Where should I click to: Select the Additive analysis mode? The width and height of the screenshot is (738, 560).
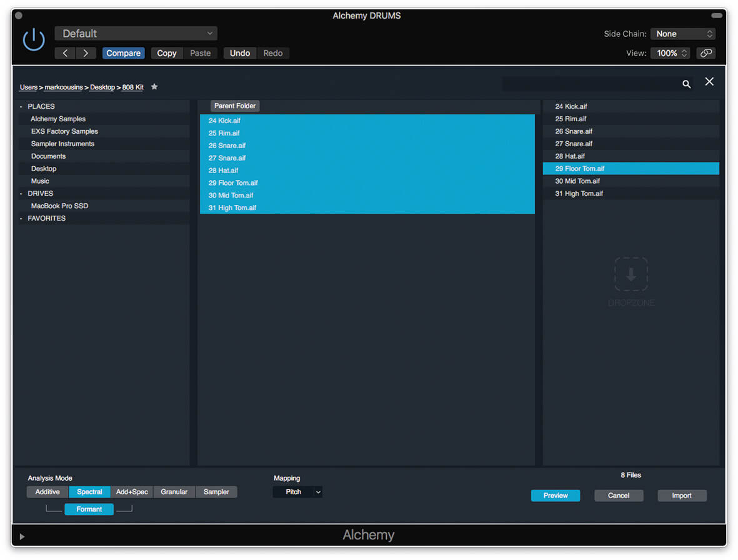47,492
